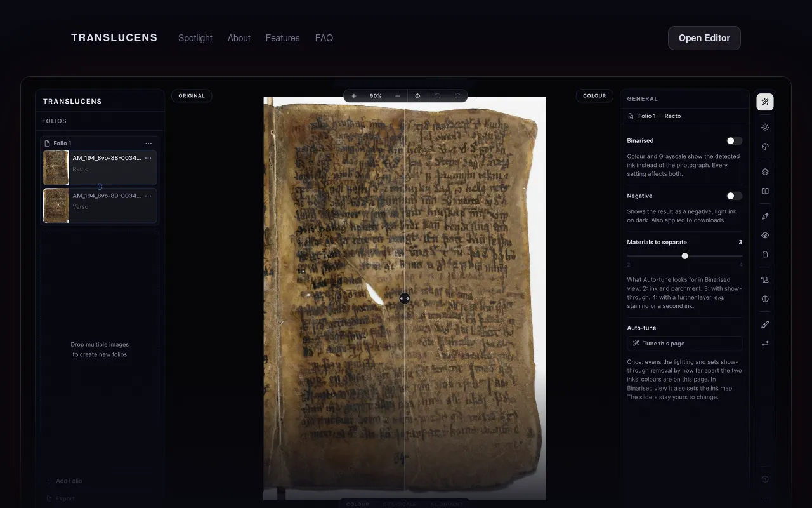Go to the About nav link
Image resolution: width=812 pixels, height=508 pixels.
pos(239,38)
